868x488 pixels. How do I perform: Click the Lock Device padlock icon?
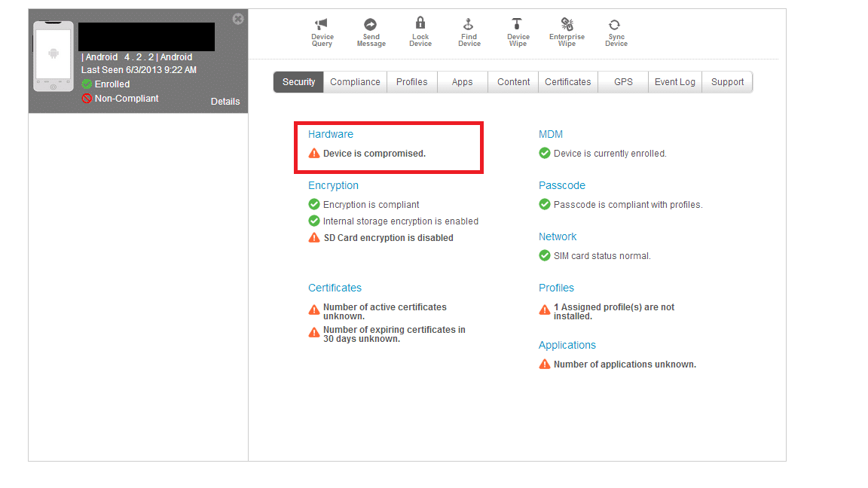pyautogui.click(x=420, y=23)
